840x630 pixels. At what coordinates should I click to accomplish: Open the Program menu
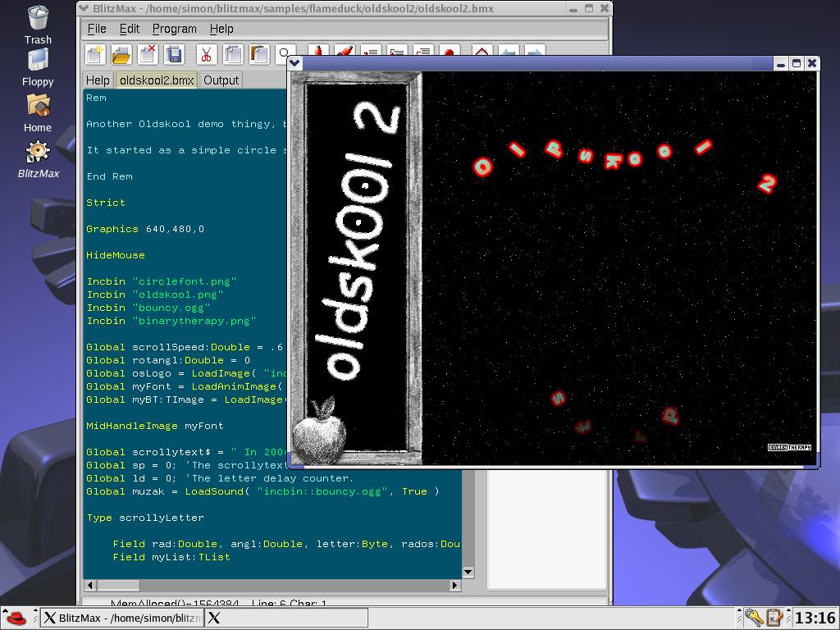pyautogui.click(x=174, y=29)
